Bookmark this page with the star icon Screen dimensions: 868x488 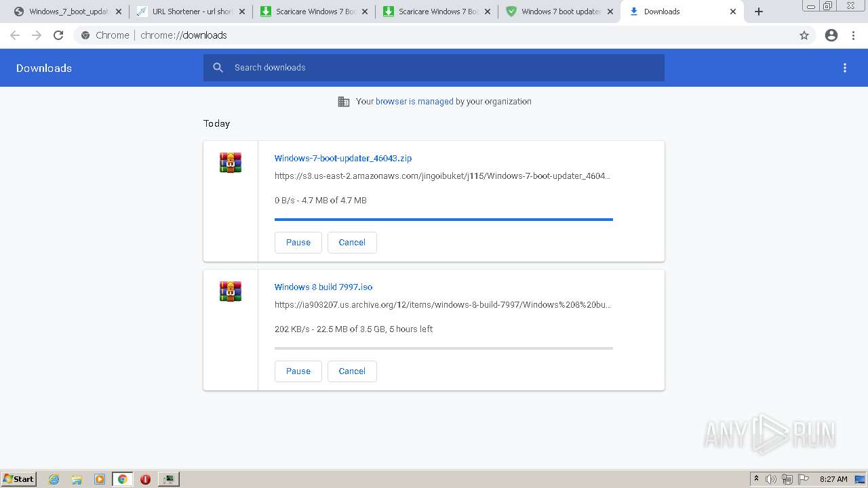click(804, 35)
